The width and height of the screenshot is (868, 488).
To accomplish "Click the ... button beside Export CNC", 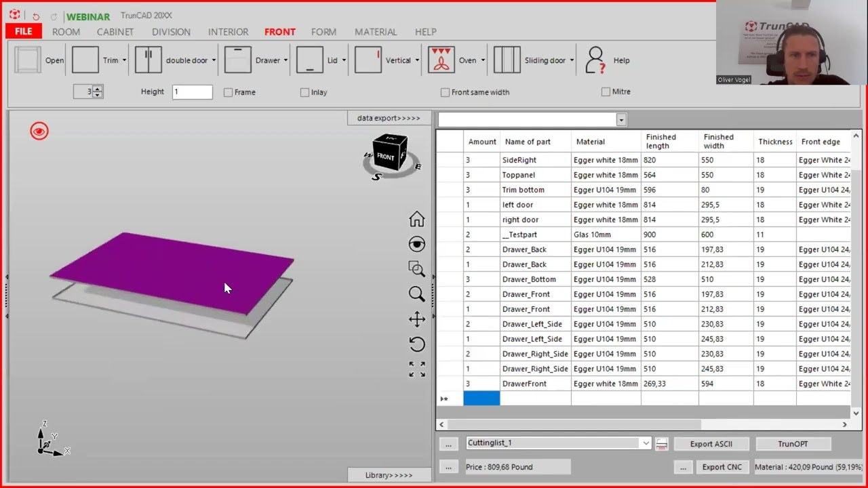I will pyautogui.click(x=683, y=467).
